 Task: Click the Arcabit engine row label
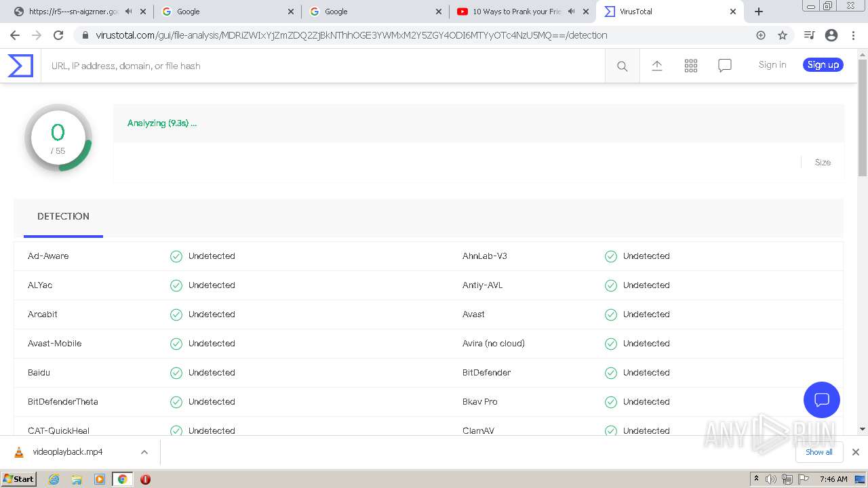[43, 314]
